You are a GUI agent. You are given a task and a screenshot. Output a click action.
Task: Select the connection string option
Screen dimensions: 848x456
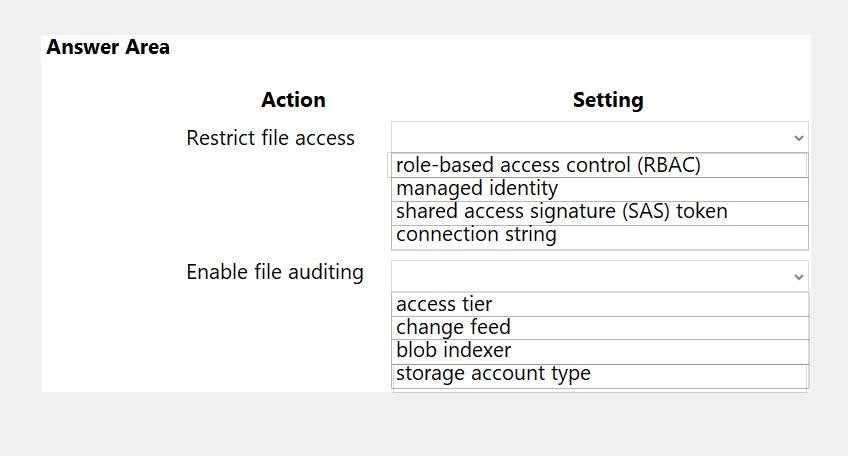[600, 237]
